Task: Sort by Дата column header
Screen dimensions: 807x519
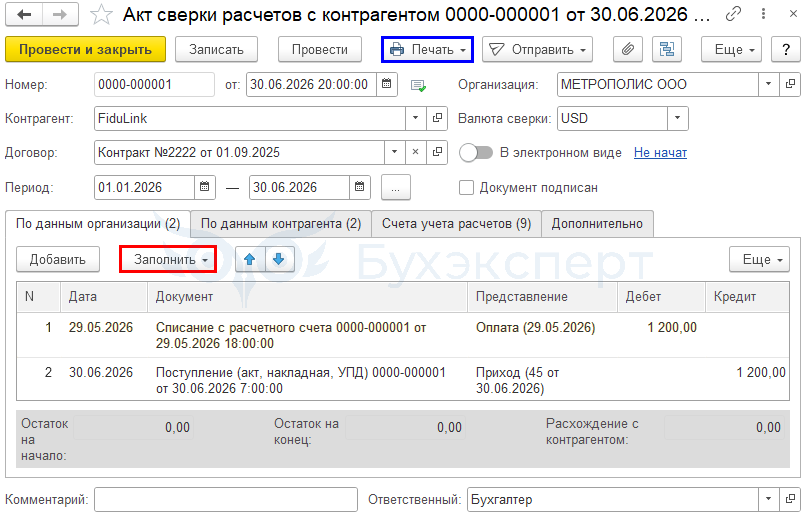Action: pyautogui.click(x=104, y=297)
